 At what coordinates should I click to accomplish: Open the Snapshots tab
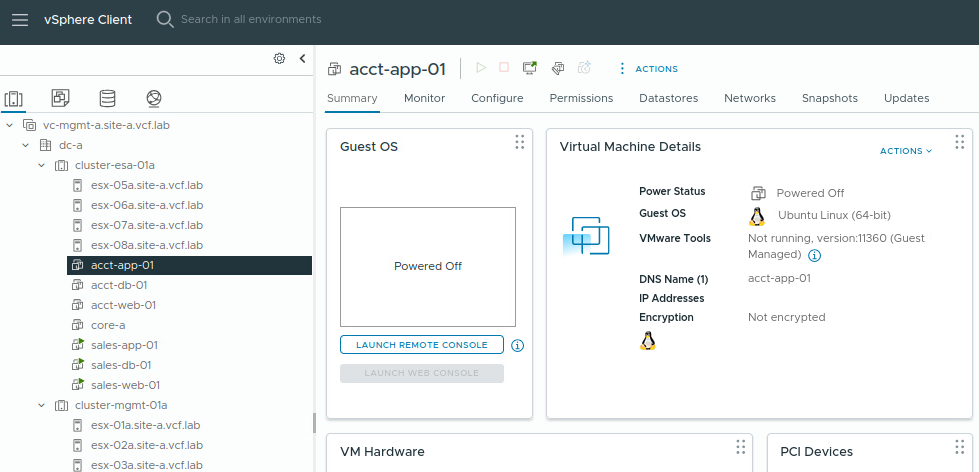829,98
